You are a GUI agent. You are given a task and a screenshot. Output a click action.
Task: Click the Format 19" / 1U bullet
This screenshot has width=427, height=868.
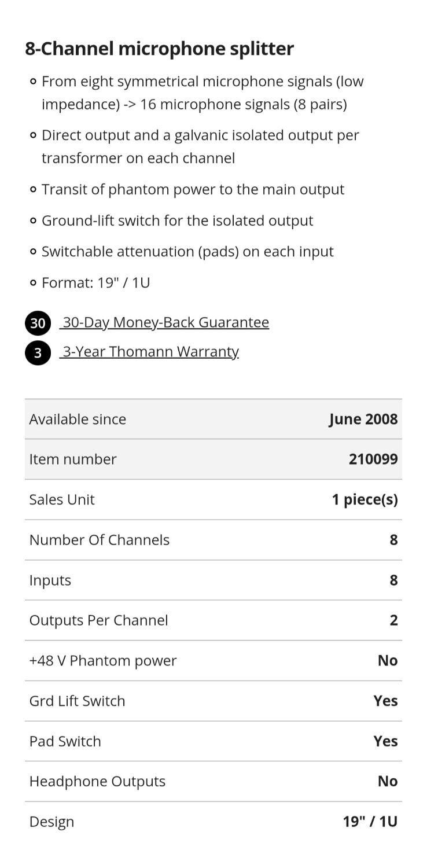95,282
